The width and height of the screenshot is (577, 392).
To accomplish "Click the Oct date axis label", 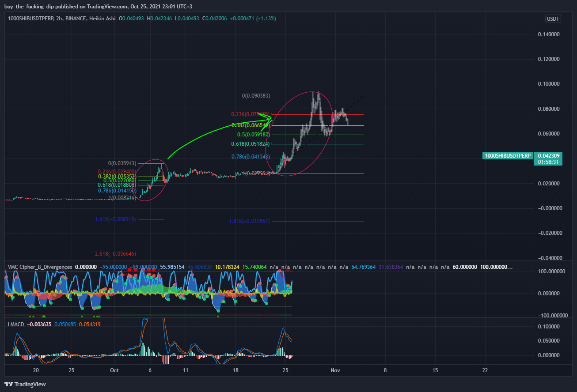I will tap(114, 370).
